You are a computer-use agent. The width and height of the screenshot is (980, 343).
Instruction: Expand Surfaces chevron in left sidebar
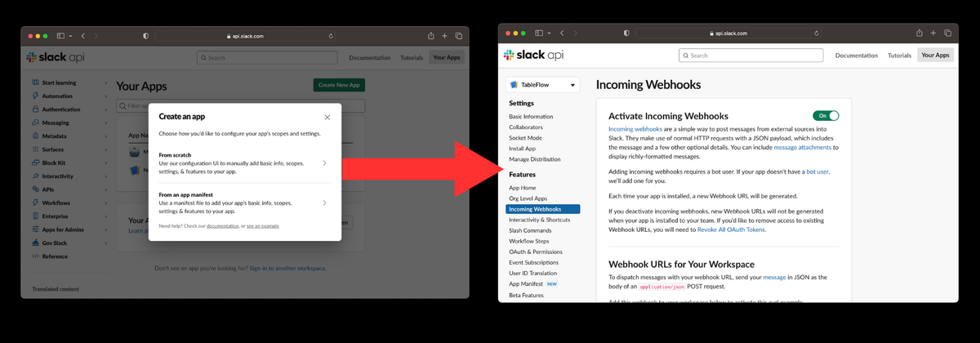pyautogui.click(x=106, y=149)
